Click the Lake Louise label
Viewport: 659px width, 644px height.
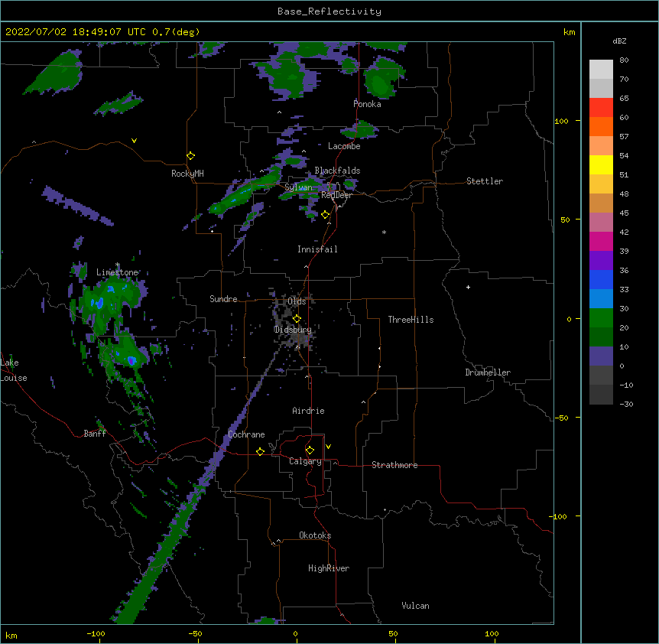pos(14,370)
